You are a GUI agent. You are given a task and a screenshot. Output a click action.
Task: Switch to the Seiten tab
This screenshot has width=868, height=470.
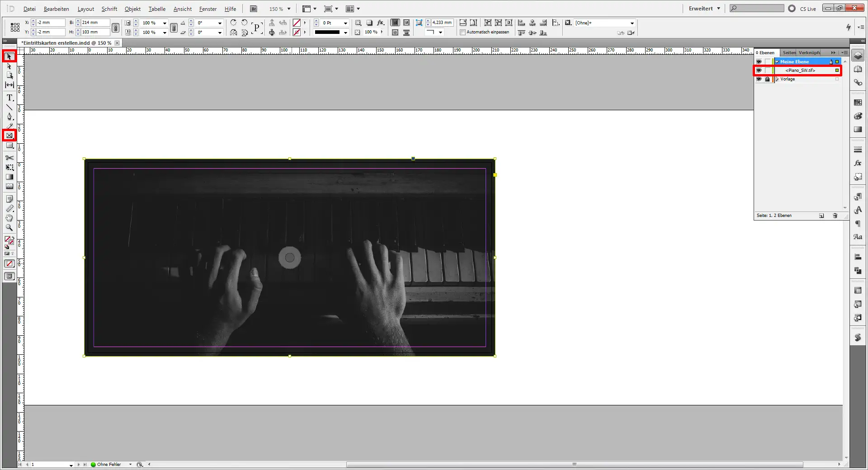[x=788, y=52]
